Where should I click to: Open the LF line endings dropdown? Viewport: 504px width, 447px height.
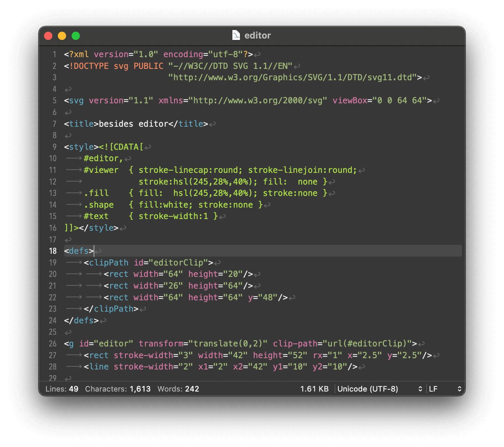[x=445, y=389]
